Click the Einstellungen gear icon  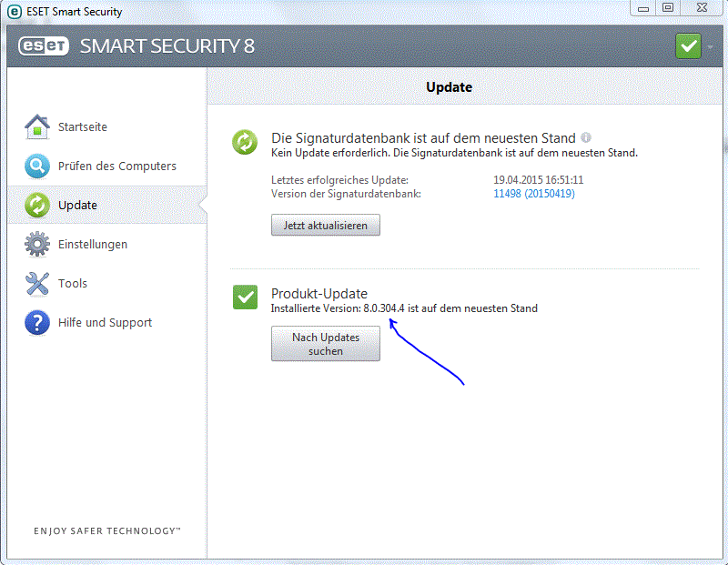pyautogui.click(x=37, y=245)
